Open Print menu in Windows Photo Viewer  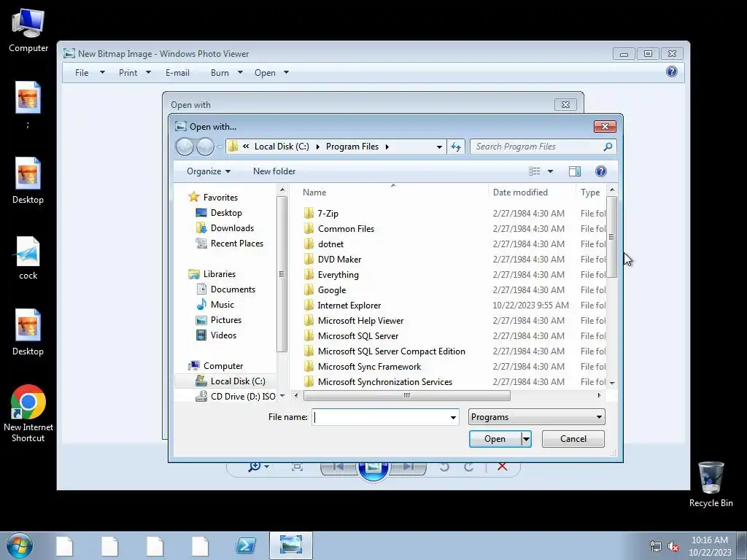[134, 73]
